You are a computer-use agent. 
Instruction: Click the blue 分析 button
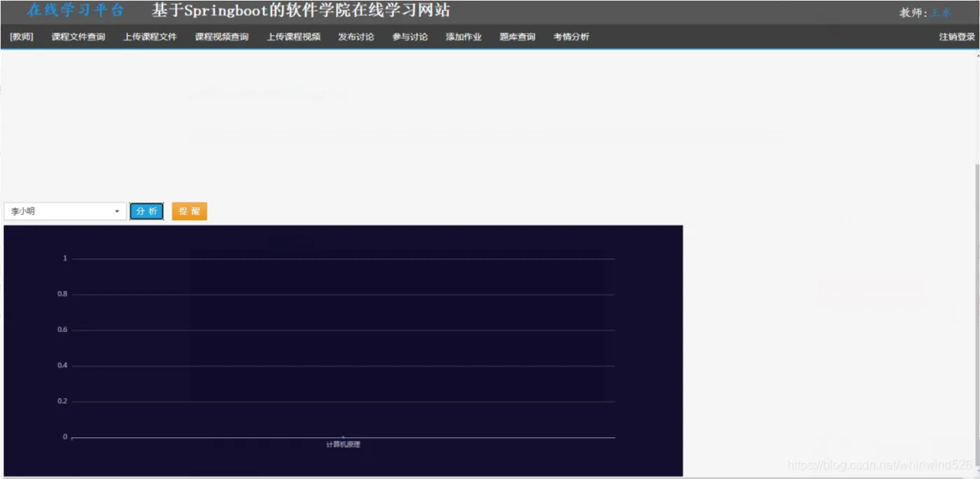click(x=147, y=211)
